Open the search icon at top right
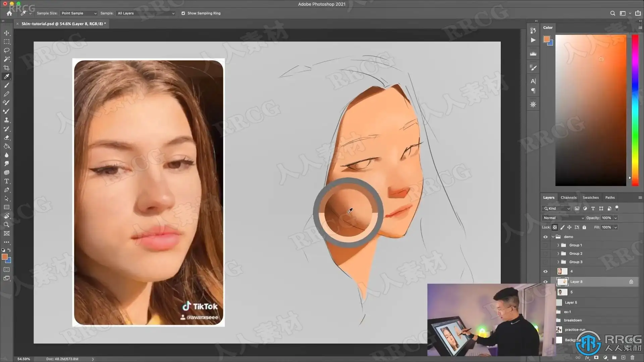 (612, 13)
